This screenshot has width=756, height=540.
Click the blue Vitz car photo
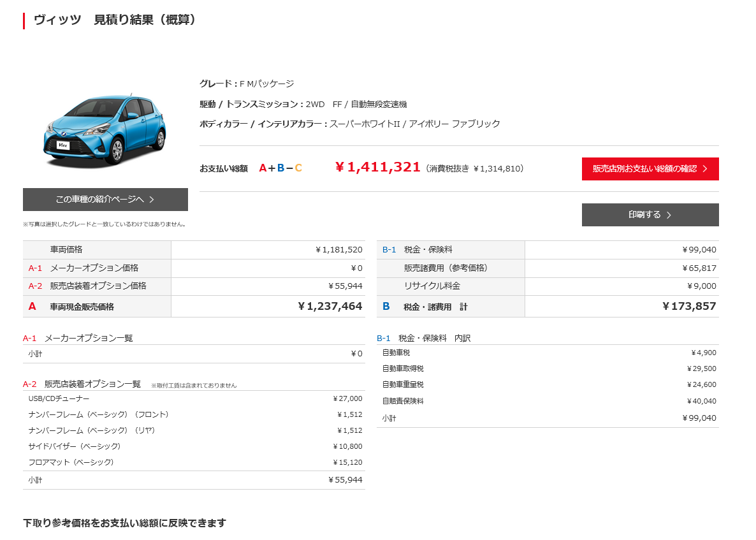click(105, 131)
